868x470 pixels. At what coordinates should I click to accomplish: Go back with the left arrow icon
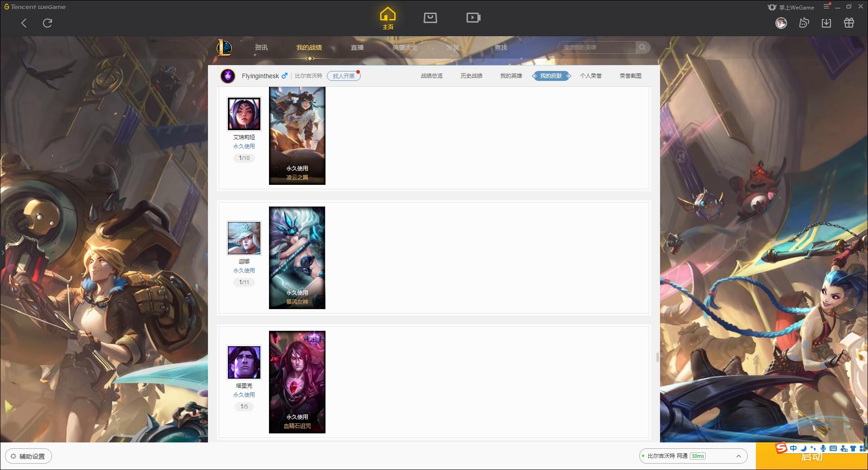[x=24, y=23]
